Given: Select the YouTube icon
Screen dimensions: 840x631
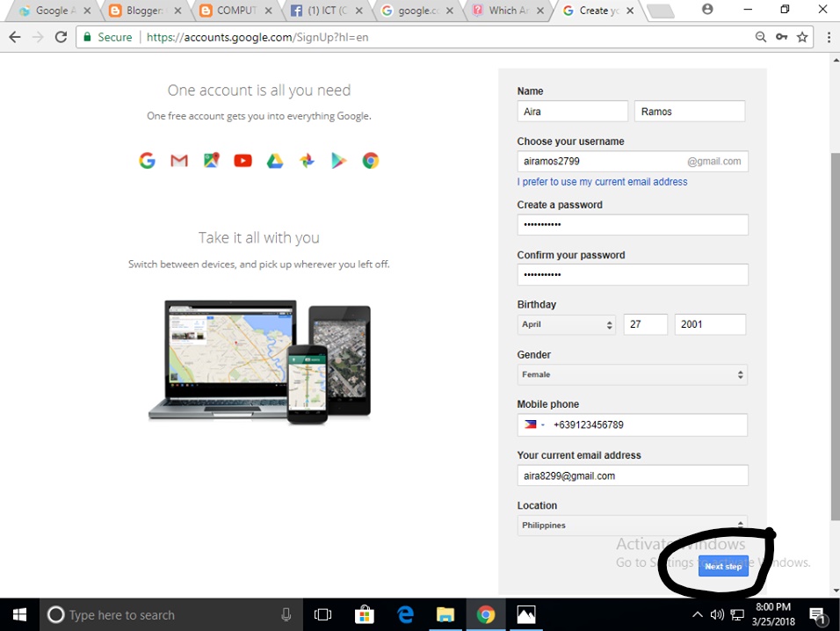Looking at the screenshot, I should point(243,160).
